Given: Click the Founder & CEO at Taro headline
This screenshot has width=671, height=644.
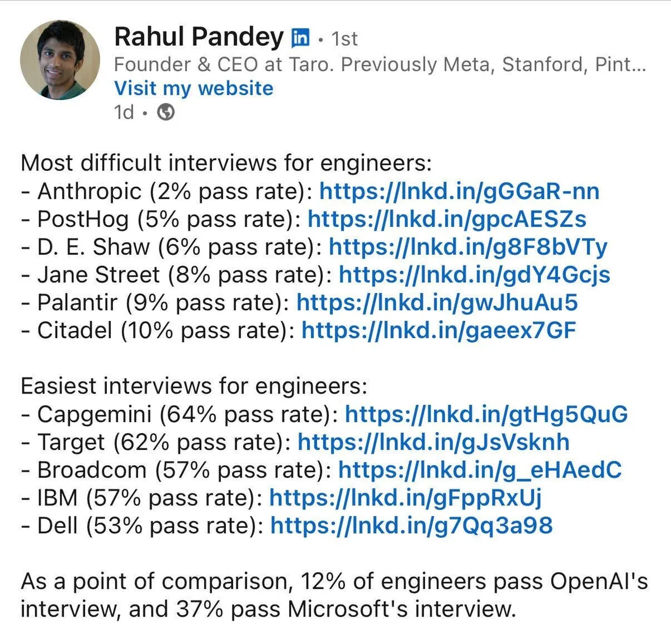Looking at the screenshot, I should [379, 64].
